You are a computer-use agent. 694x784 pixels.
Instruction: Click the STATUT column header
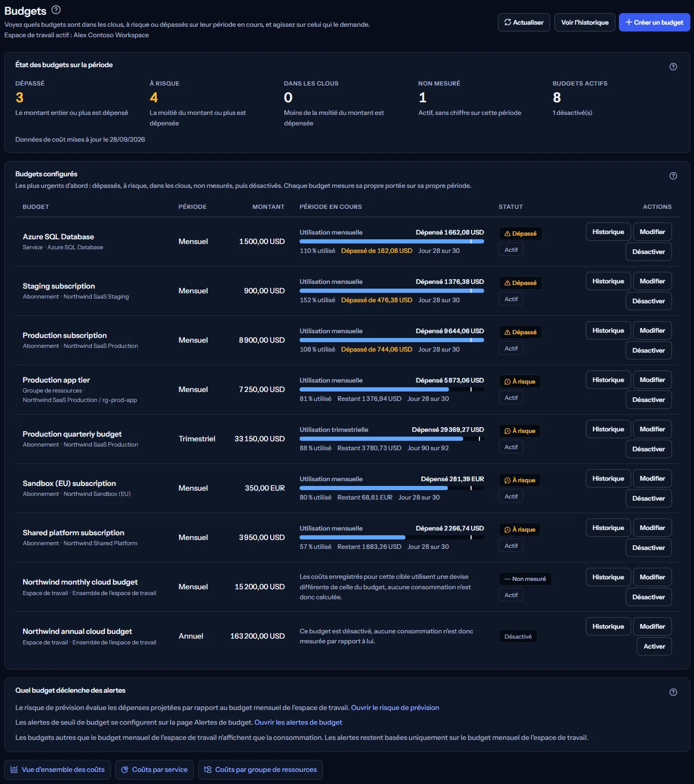(510, 207)
